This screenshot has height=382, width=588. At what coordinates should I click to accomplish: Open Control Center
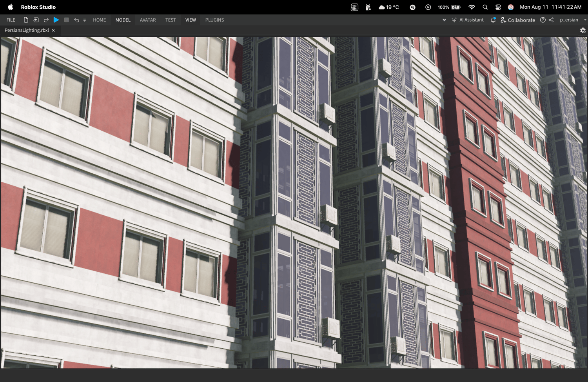[498, 7]
